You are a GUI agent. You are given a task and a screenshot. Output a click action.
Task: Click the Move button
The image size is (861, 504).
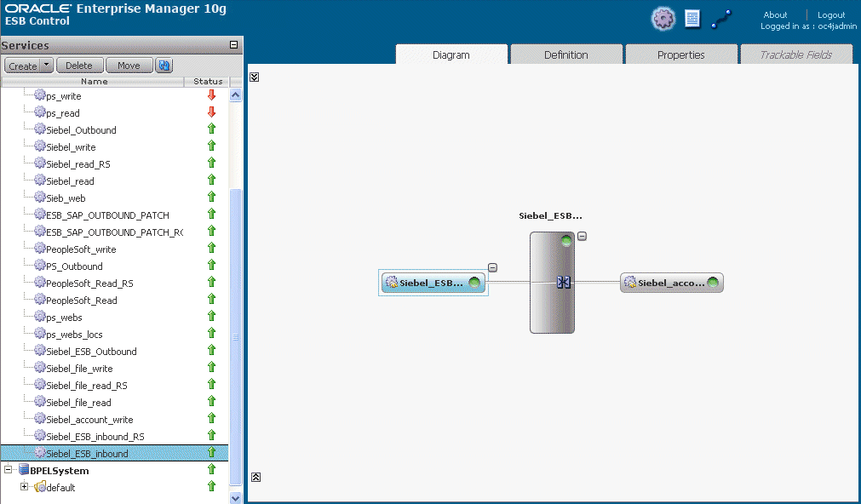click(x=129, y=66)
